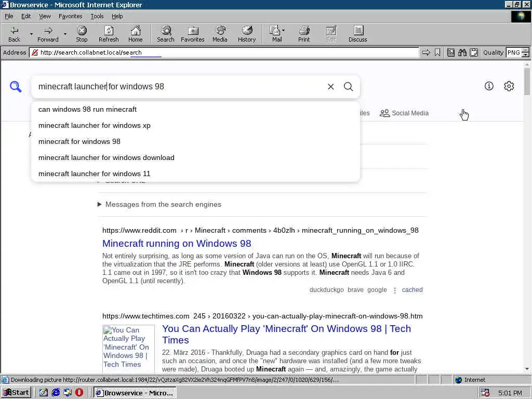Launch Opera from quick launch
Image resolution: width=532 pixels, height=399 pixels.
(79, 393)
